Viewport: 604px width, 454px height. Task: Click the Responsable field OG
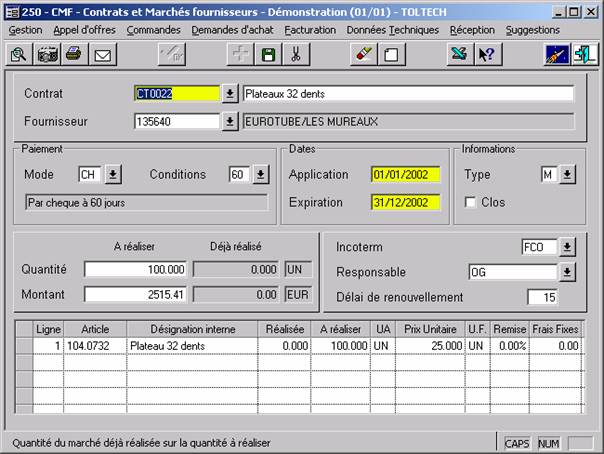coord(513,272)
